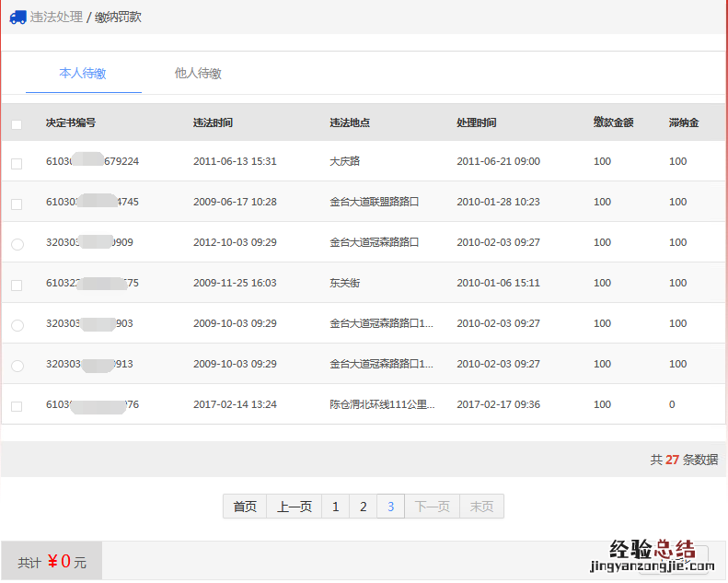Image resolution: width=728 pixels, height=583 pixels.
Task: Jump to page 1 in pagination
Action: click(x=336, y=507)
